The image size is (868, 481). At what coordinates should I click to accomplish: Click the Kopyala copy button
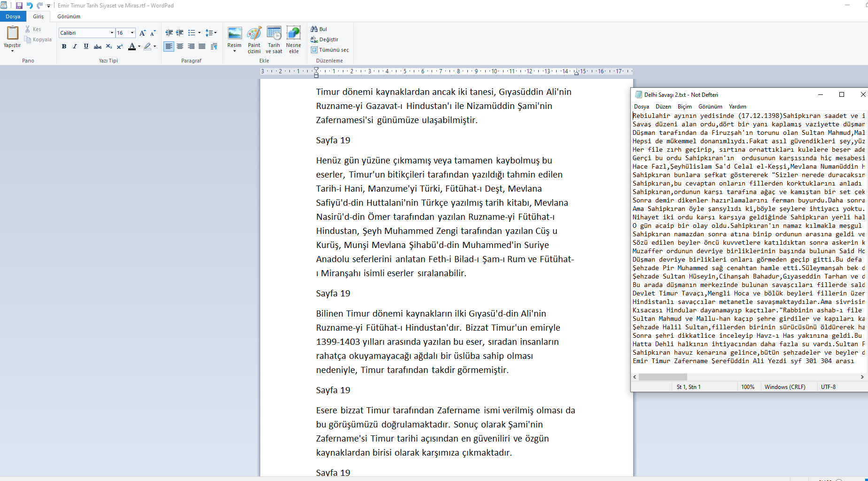point(38,39)
